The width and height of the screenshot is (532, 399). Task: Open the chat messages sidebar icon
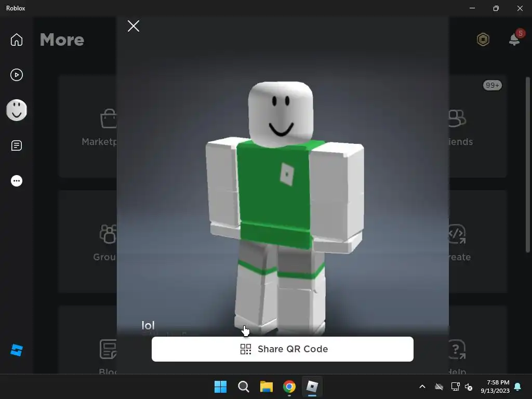pyautogui.click(x=16, y=145)
